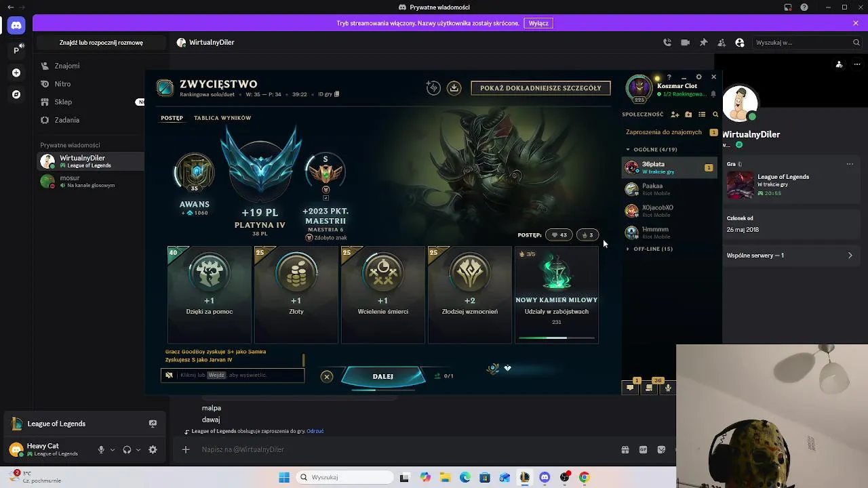Toggle chat mute icon in League lobby chat
Image resolution: width=868 pixels, height=488 pixels.
click(170, 375)
